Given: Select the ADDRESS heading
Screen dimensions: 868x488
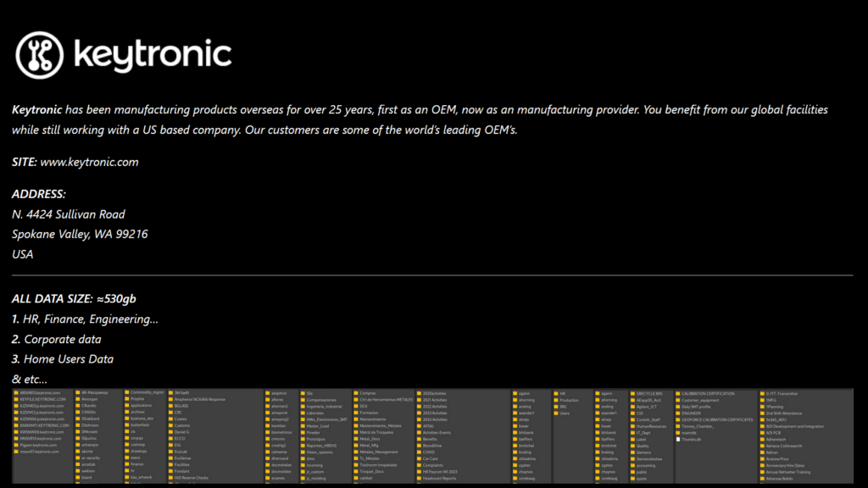Looking at the screenshot, I should tap(39, 194).
